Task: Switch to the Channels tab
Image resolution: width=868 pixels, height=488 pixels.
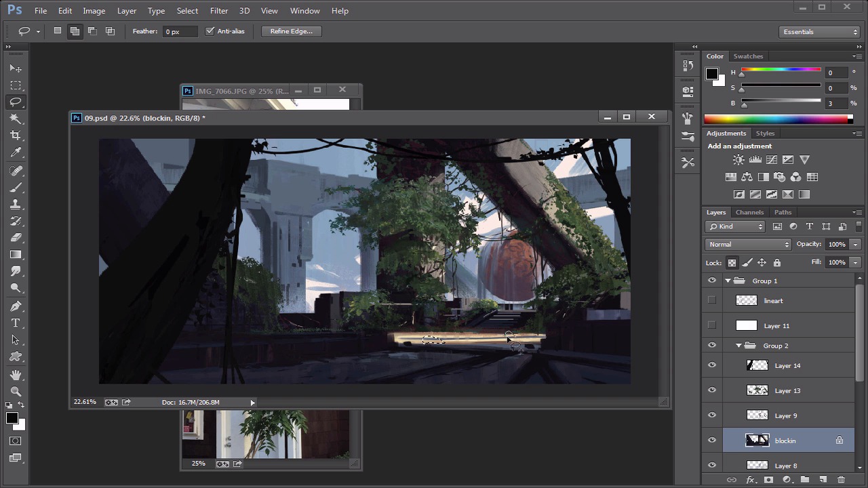Action: (749, 212)
